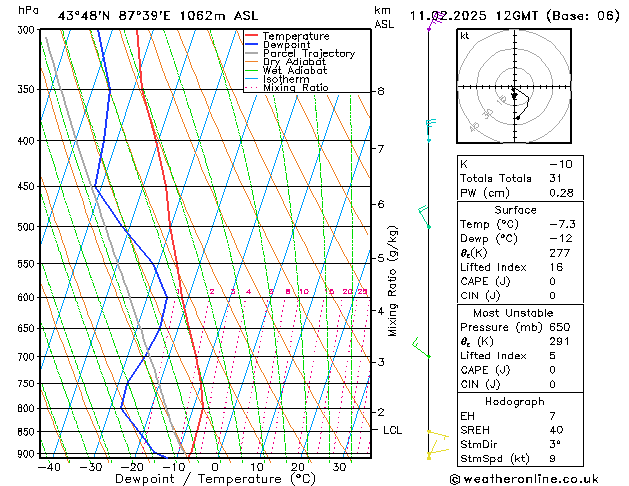Click the purple wind barb at 300 hPa
Screen dimensions: 629x486
(x=436, y=21)
